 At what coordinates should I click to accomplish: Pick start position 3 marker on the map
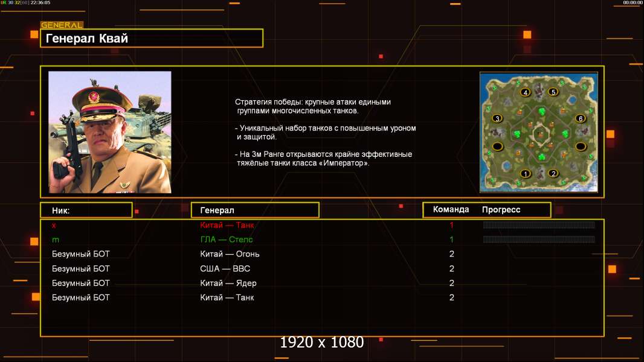[x=497, y=119]
